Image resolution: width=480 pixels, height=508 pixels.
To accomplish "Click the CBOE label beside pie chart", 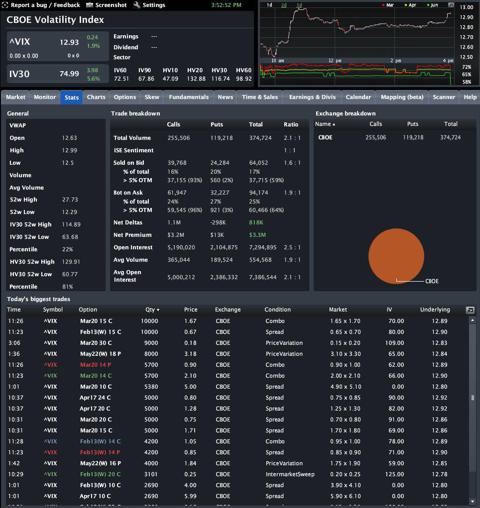I will (x=432, y=281).
